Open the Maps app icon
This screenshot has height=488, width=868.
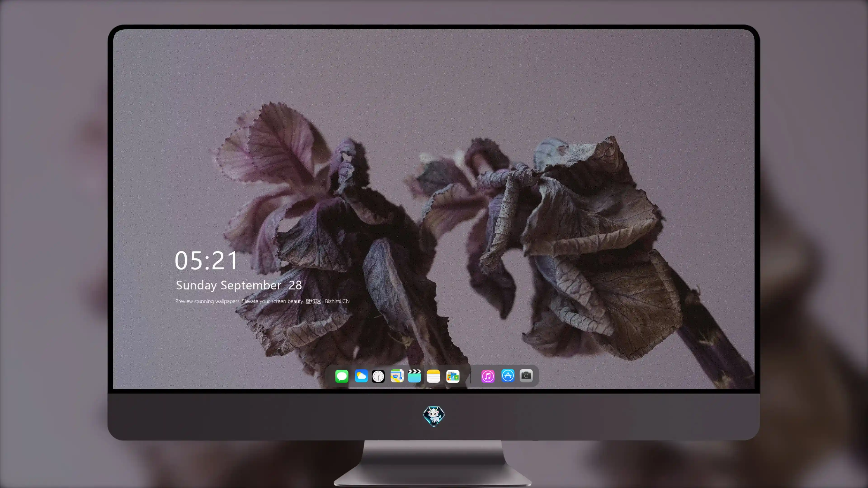coord(397,376)
